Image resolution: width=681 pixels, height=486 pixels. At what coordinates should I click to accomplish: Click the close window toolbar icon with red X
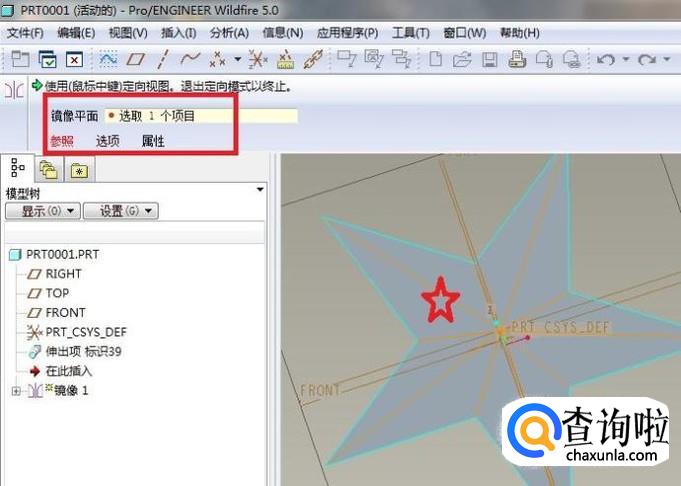[x=74, y=59]
